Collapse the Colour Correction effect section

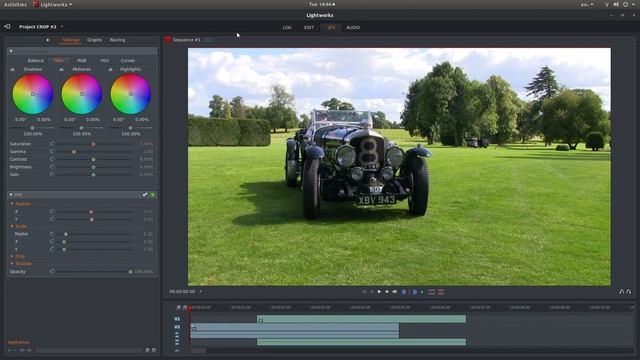[x=11, y=51]
